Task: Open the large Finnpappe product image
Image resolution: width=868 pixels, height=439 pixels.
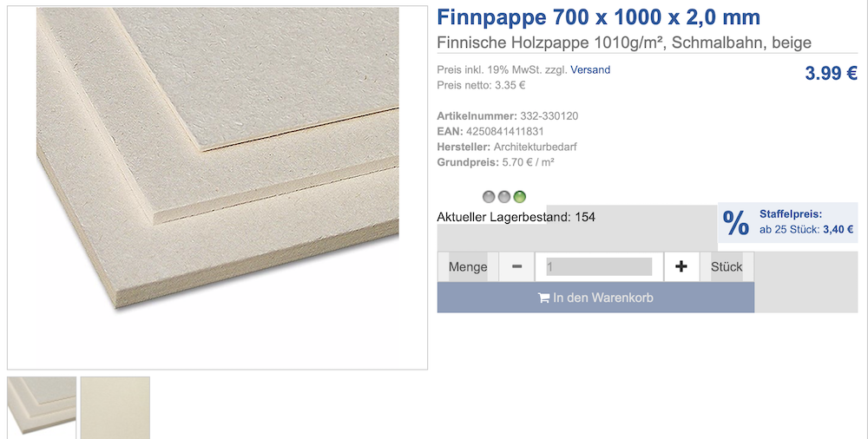Action: point(218,187)
